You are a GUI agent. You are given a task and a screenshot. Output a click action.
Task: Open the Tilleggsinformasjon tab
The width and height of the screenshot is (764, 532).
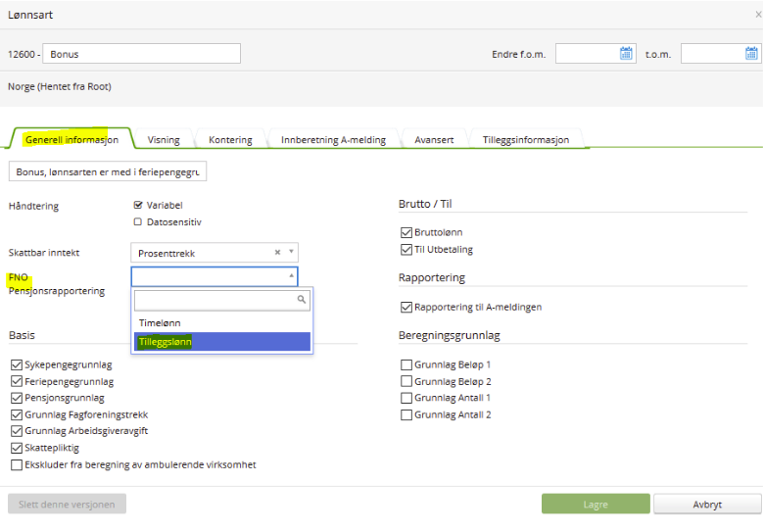526,140
